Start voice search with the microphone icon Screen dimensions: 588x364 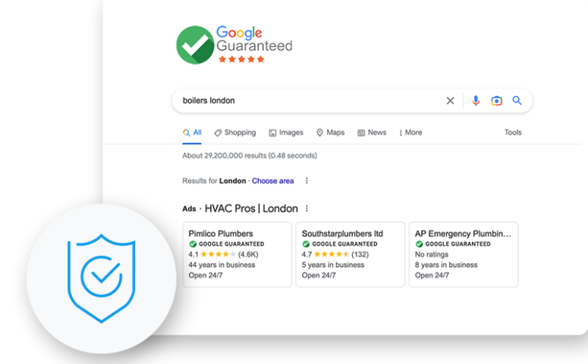coord(476,100)
